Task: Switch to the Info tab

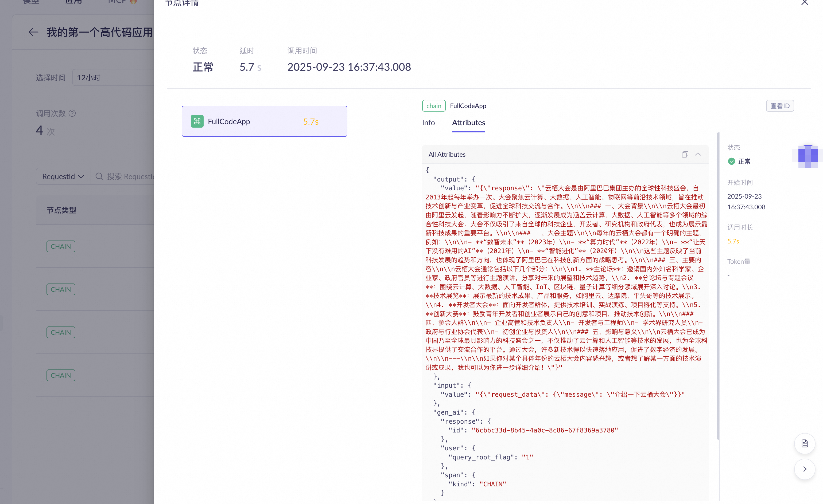Action: 428,123
